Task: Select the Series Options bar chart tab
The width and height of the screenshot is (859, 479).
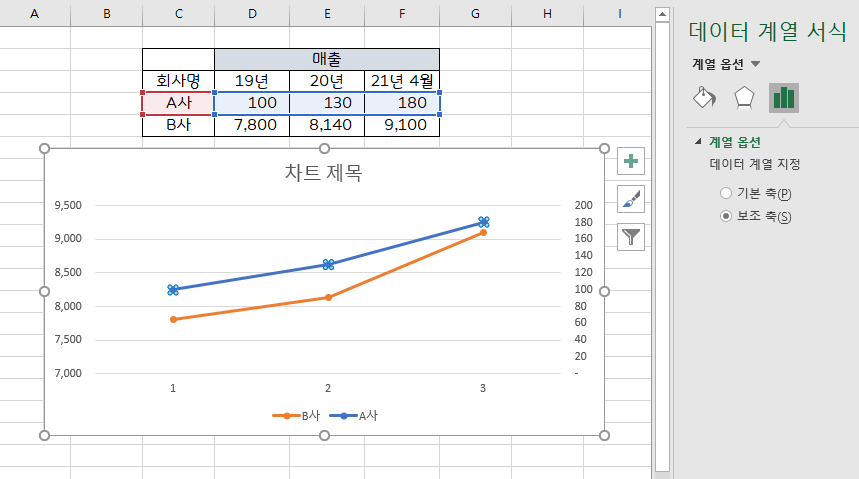Action: [784, 98]
